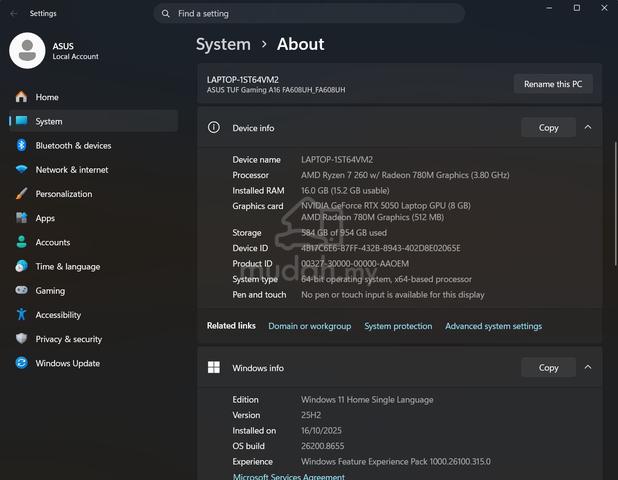
Task: Open Privacy & security settings
Action: pyautogui.click(x=94, y=339)
